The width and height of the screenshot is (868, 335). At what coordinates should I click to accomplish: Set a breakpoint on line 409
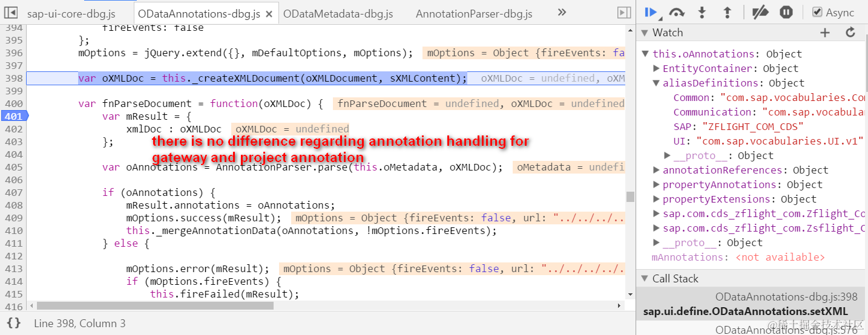13,218
